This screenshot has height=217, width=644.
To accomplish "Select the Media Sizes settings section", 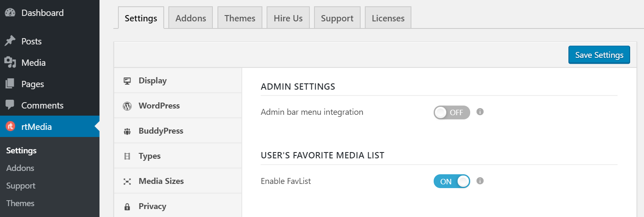I will [x=178, y=181].
